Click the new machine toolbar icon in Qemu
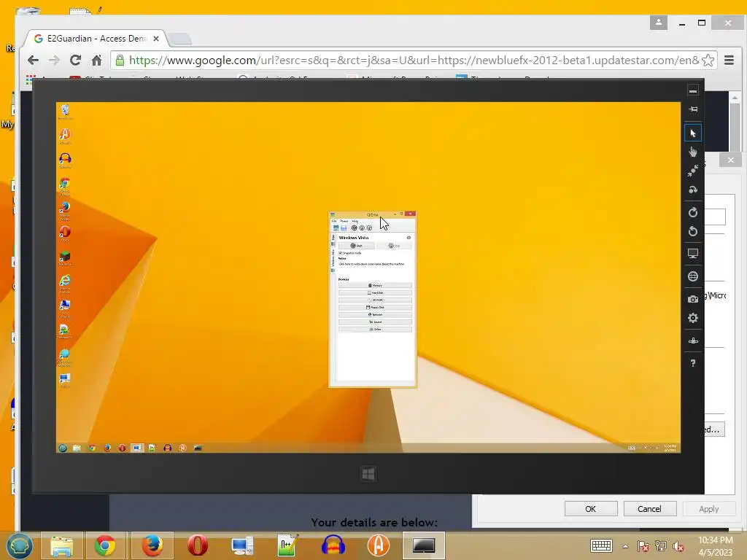Image resolution: width=747 pixels, height=560 pixels. click(336, 228)
